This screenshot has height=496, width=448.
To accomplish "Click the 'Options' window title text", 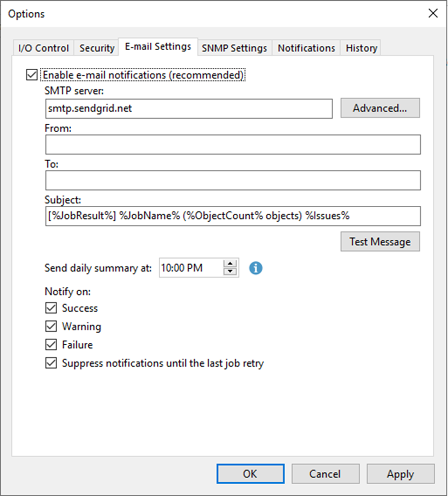I will (x=26, y=14).
